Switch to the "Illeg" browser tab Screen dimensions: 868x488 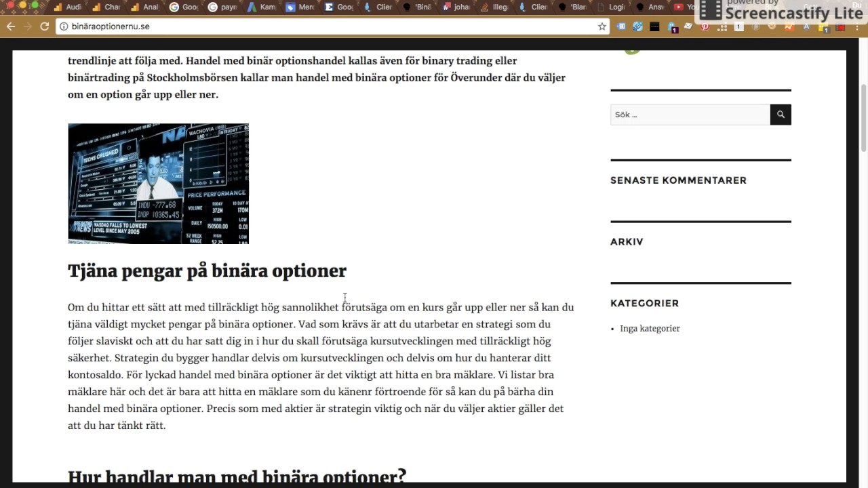494,7
